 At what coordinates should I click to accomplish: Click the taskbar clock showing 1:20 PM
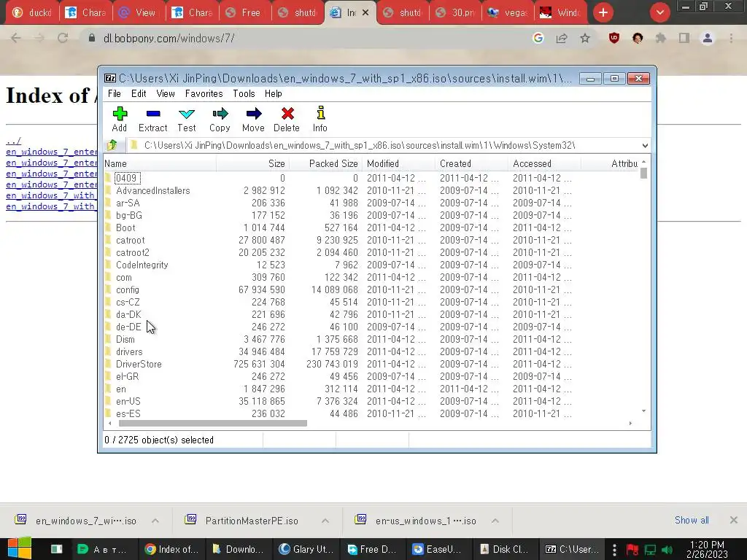(707, 549)
